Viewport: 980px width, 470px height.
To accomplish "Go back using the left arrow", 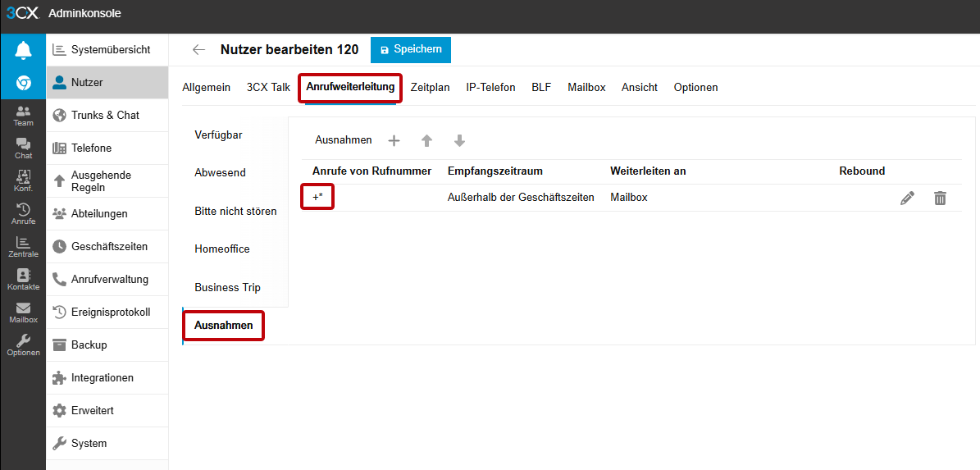I will pyautogui.click(x=198, y=49).
